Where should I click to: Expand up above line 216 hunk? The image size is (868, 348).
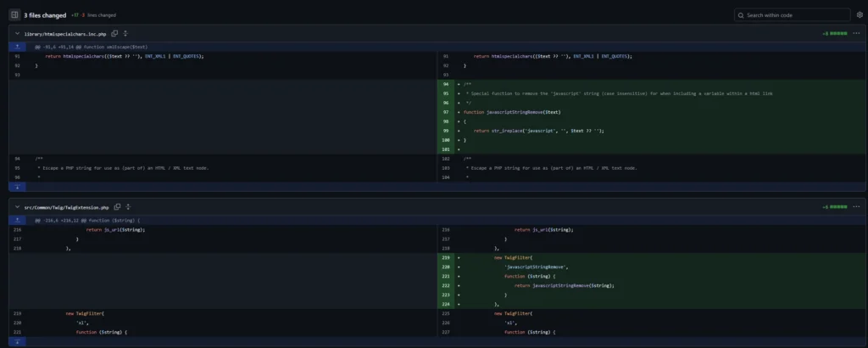point(17,220)
